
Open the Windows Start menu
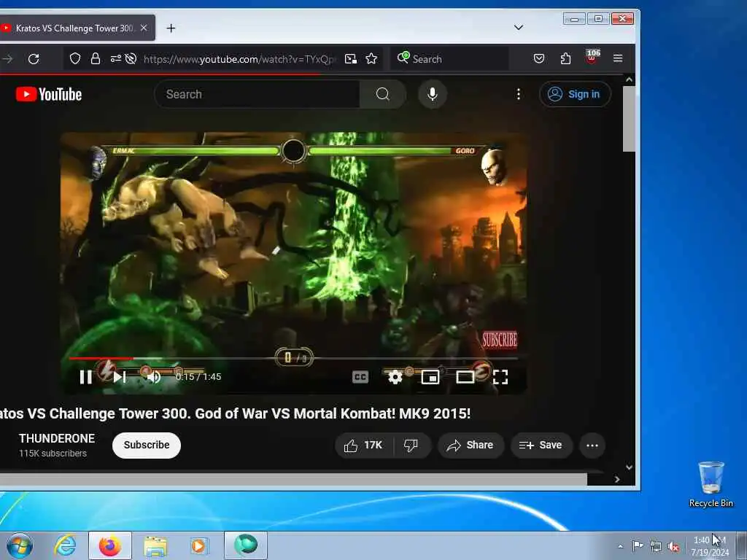(x=20, y=545)
